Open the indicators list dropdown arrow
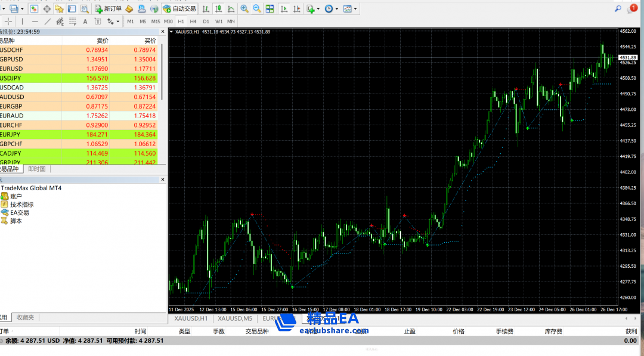 click(318, 9)
